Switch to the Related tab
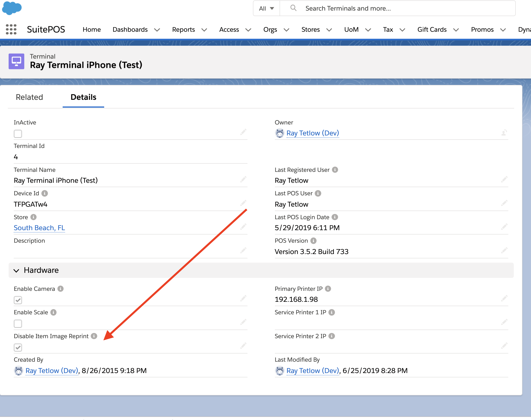Screen dimensions: 531x420 [x=29, y=97]
